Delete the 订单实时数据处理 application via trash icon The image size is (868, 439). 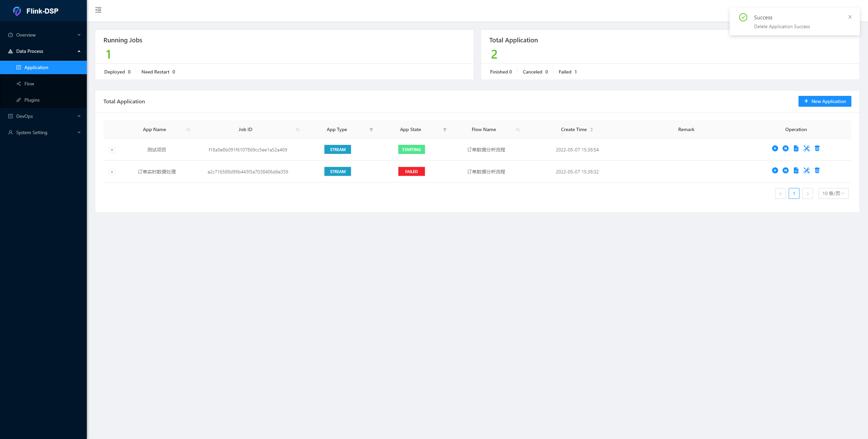(817, 170)
